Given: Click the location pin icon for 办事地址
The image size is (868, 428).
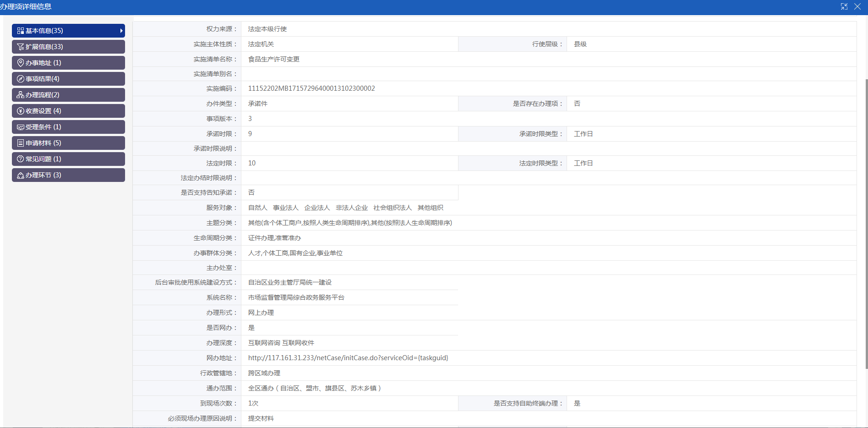Looking at the screenshot, I should (20, 63).
